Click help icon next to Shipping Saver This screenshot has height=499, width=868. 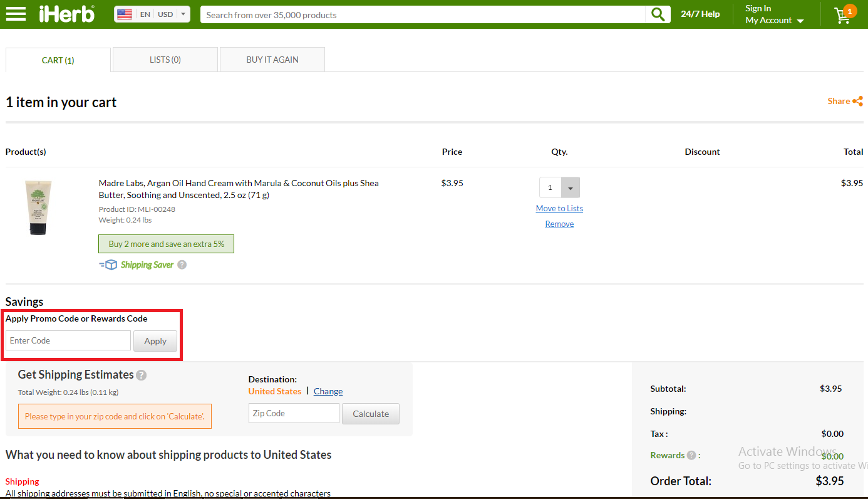[182, 265]
